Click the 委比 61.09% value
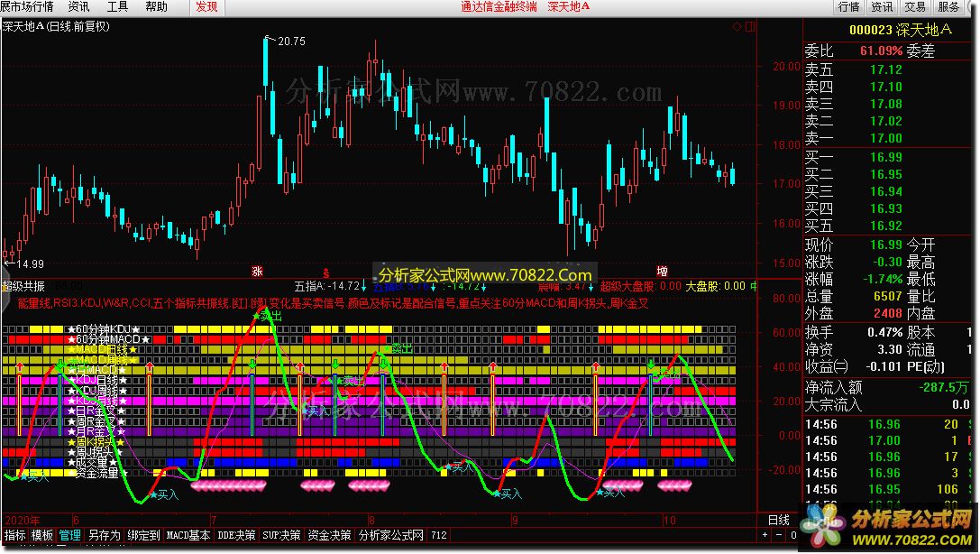Viewport: 980px width, 554px height. click(x=881, y=51)
